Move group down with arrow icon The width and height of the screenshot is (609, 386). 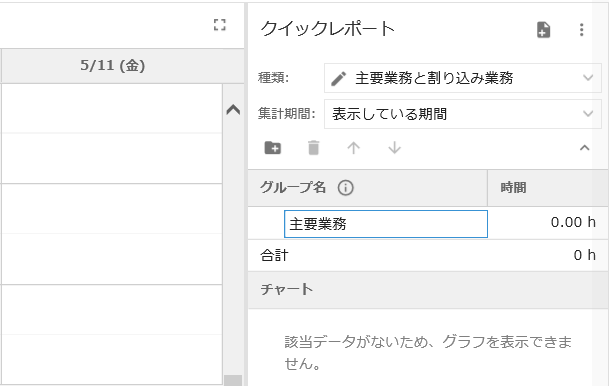[x=394, y=148]
